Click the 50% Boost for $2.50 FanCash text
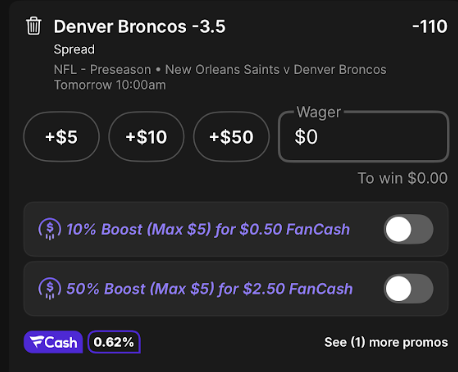458x372 pixels. (x=210, y=289)
